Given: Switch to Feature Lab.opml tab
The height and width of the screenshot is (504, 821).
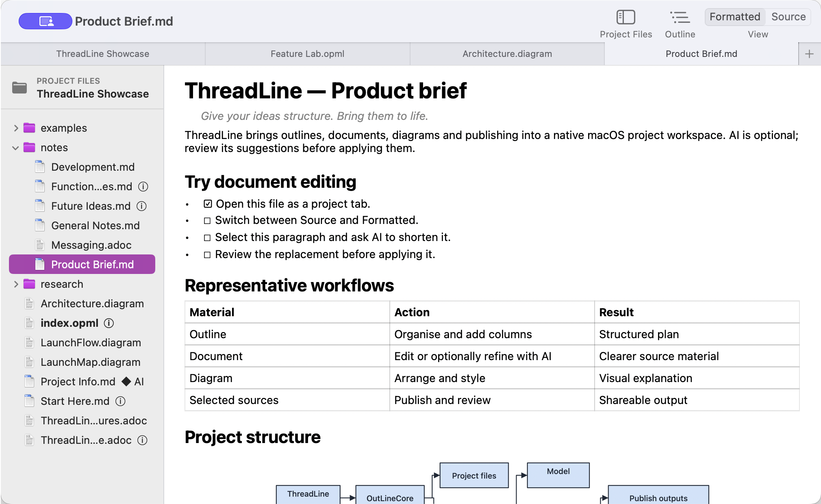Looking at the screenshot, I should pyautogui.click(x=307, y=54).
